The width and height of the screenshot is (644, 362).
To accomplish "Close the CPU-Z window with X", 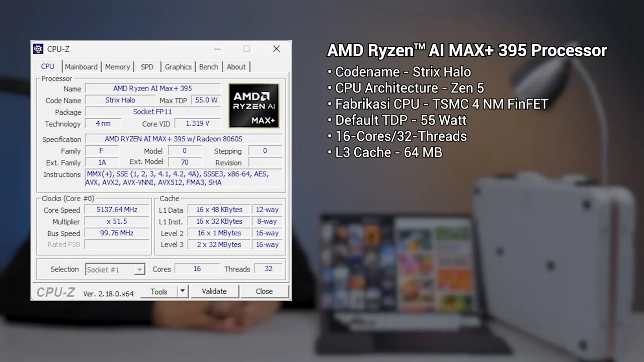I will [x=276, y=49].
